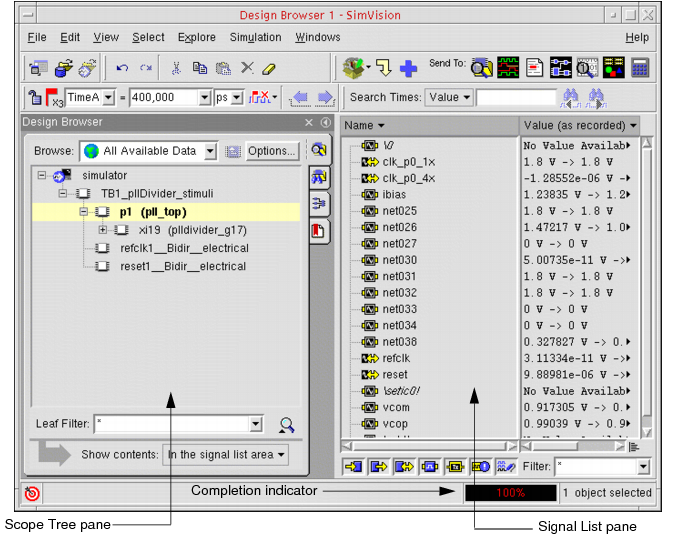Click the Undo arrow icon
Screen dimensions: 675x543
[x=122, y=68]
